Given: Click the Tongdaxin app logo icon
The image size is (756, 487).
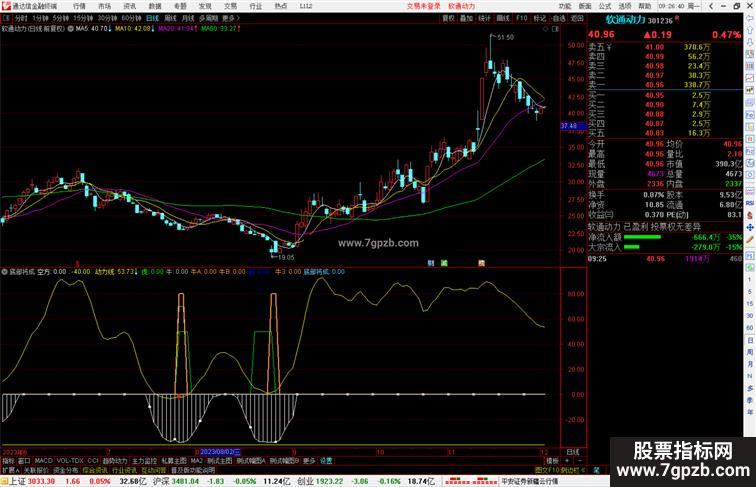Looking at the screenshot, I should click(x=5, y=6).
